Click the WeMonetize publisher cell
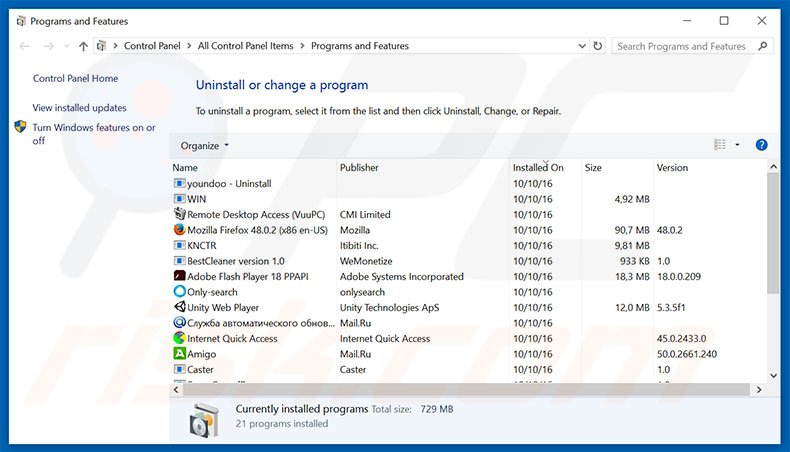 click(x=366, y=261)
